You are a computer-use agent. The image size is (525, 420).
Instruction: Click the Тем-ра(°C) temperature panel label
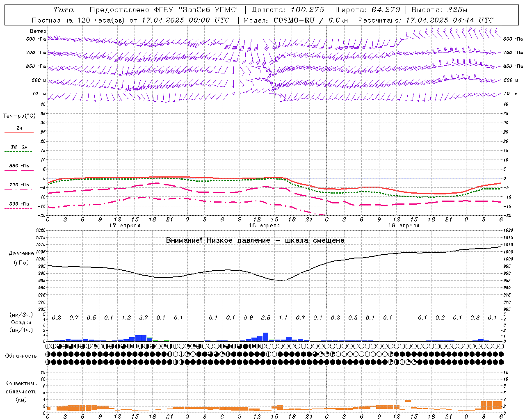tap(19, 116)
